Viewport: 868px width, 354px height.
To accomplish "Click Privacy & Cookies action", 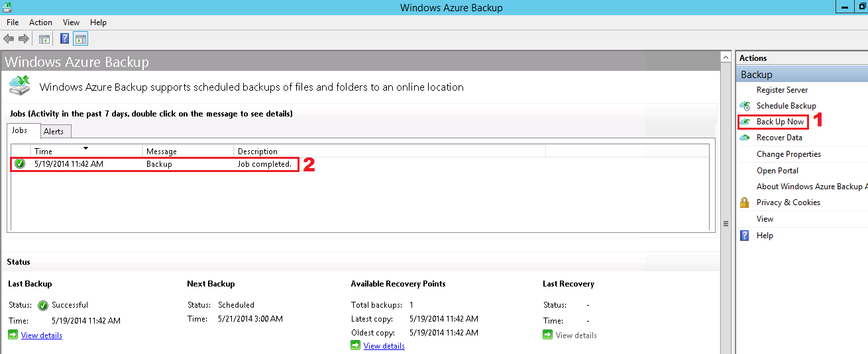I will [788, 202].
